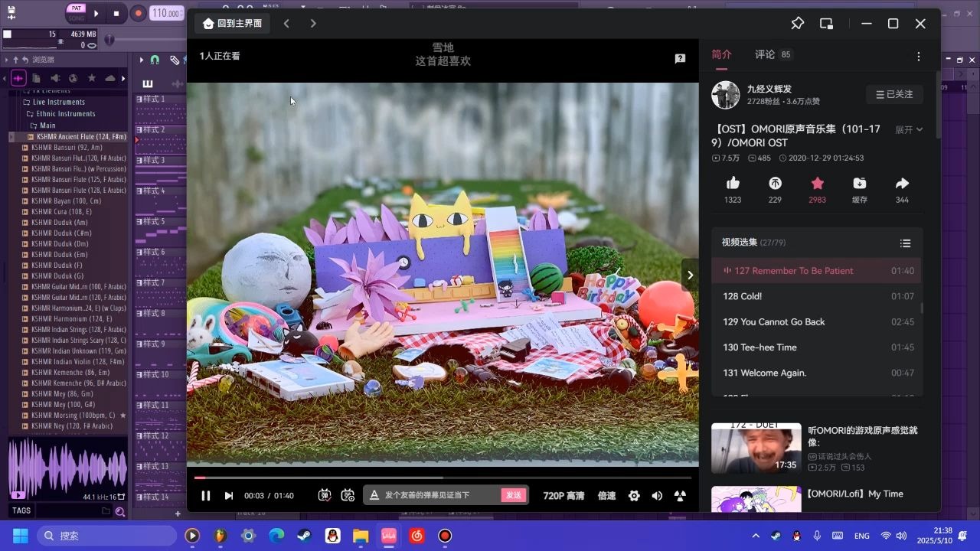Play 128 Cold! from the playlist
The height and width of the screenshot is (551, 980).
[x=817, y=296]
